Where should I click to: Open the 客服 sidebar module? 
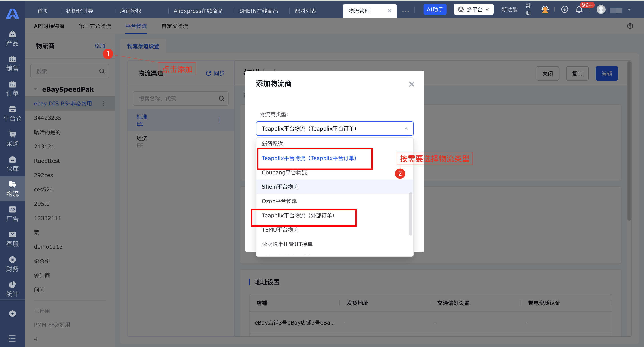coord(12,239)
